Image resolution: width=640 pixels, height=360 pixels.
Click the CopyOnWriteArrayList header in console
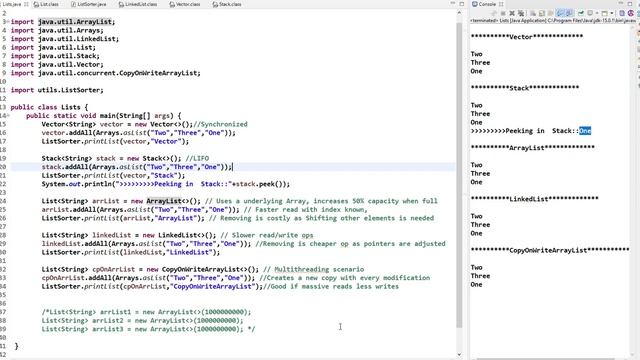tap(550, 250)
